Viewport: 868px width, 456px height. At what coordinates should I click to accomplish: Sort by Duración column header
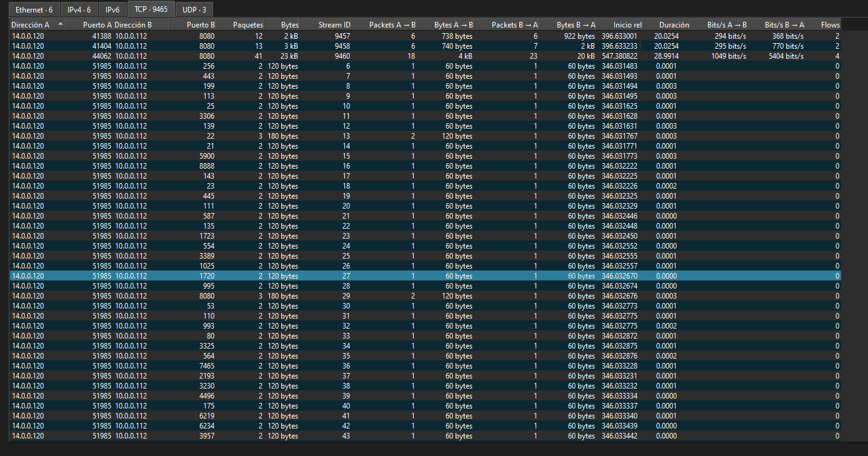(674, 25)
